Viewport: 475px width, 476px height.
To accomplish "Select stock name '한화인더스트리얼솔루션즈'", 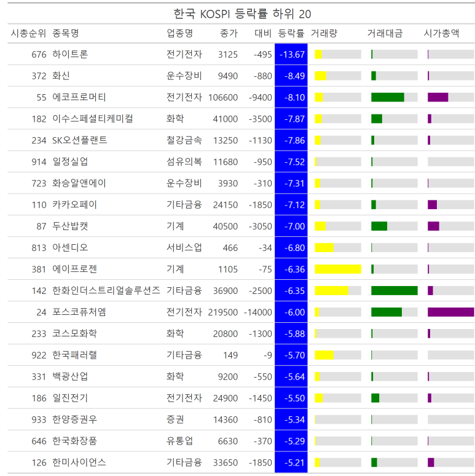I will click(106, 290).
